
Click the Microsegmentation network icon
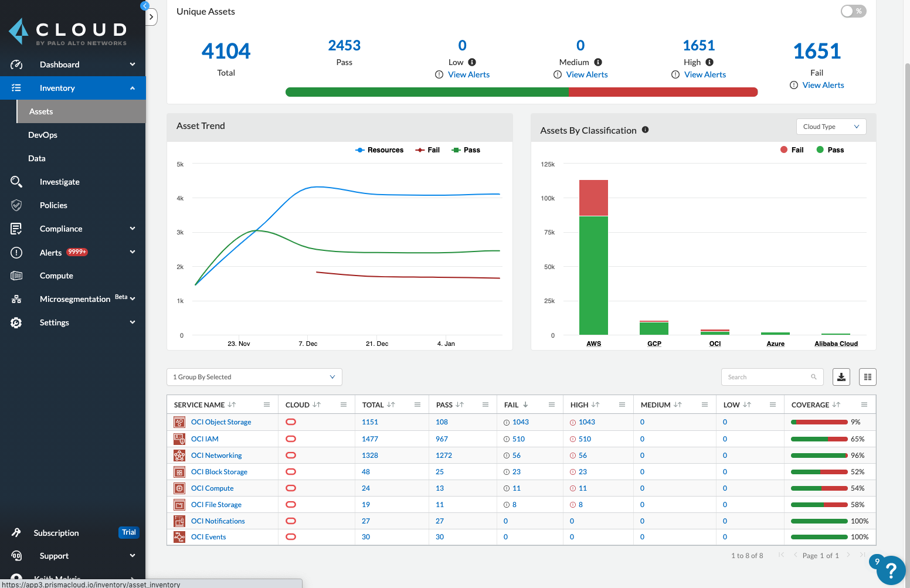pos(16,299)
